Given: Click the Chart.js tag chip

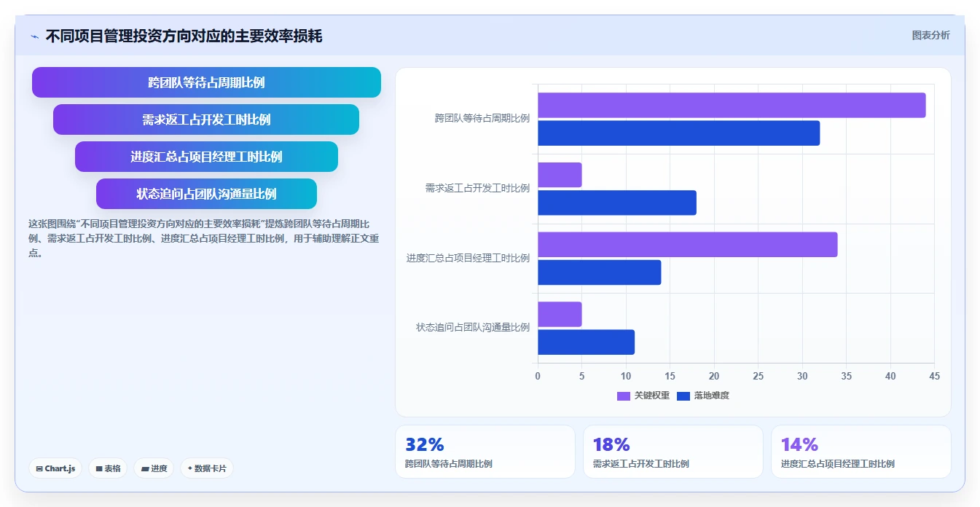Looking at the screenshot, I should click(55, 468).
